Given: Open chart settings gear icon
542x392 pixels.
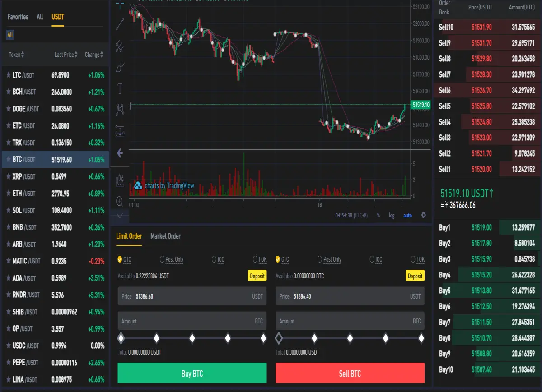Looking at the screenshot, I should (x=423, y=215).
